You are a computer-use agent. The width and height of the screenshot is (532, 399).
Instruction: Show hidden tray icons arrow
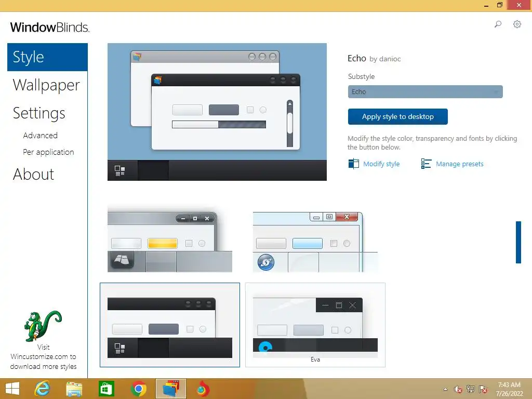click(445, 389)
